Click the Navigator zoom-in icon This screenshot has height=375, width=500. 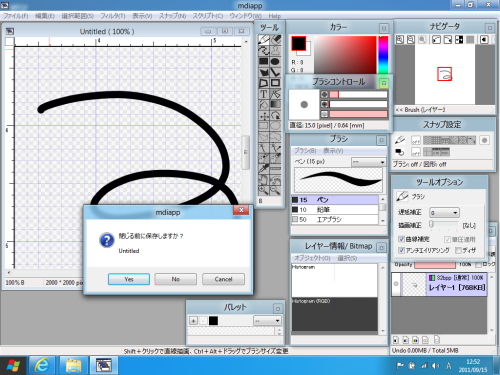(x=400, y=40)
